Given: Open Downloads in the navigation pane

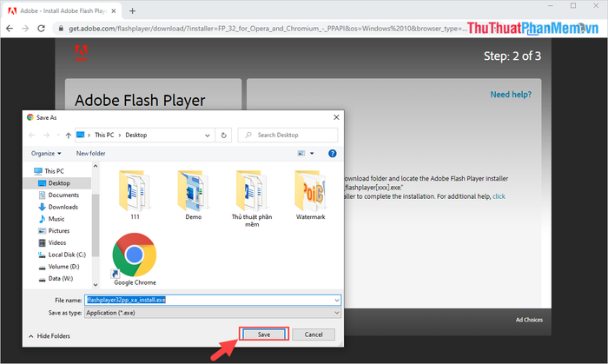Looking at the screenshot, I should click(x=58, y=207).
